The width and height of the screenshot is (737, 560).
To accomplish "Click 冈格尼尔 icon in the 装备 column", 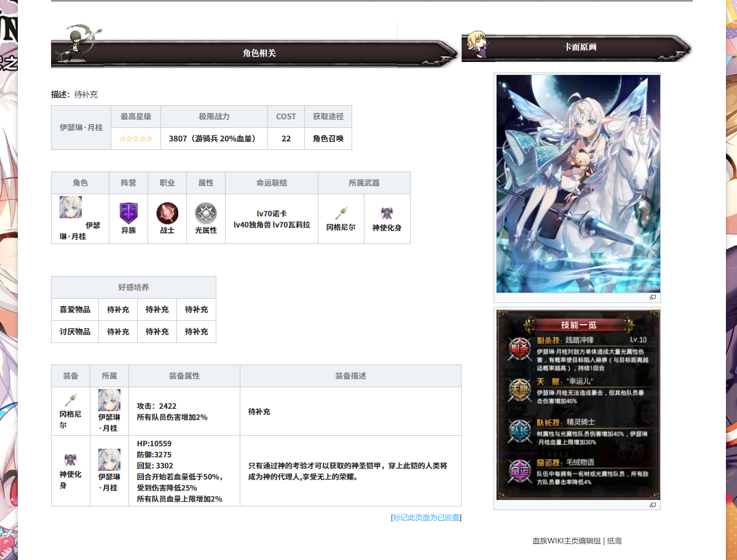I will pos(70,400).
